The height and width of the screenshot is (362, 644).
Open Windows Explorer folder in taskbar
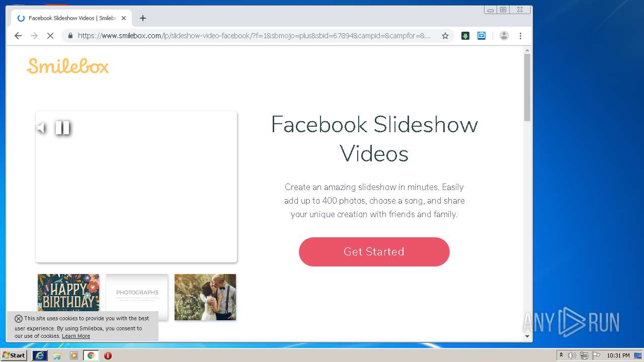click(x=57, y=355)
